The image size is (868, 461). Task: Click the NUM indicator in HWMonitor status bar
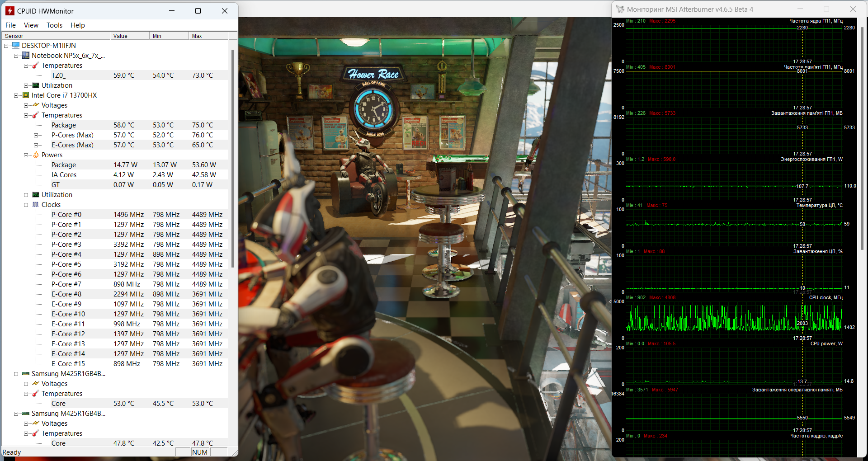pyautogui.click(x=200, y=452)
